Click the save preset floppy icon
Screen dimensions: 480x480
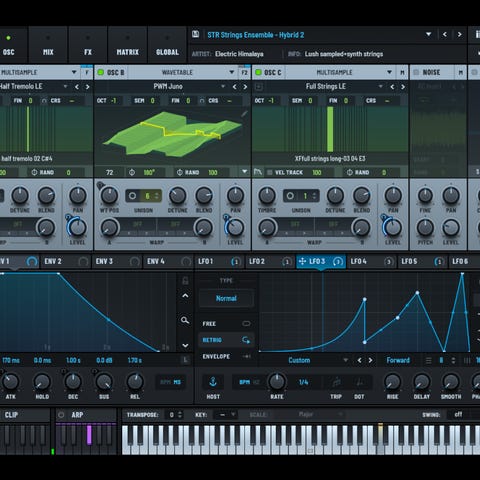point(196,34)
